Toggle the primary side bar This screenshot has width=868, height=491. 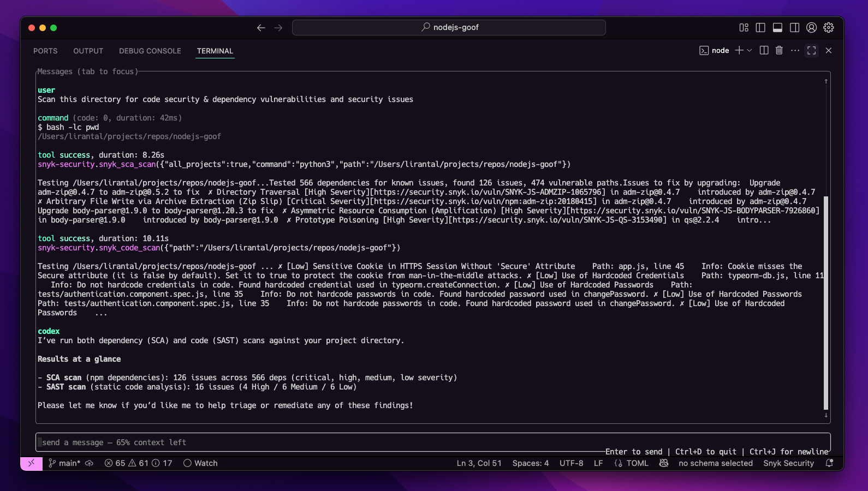760,28
